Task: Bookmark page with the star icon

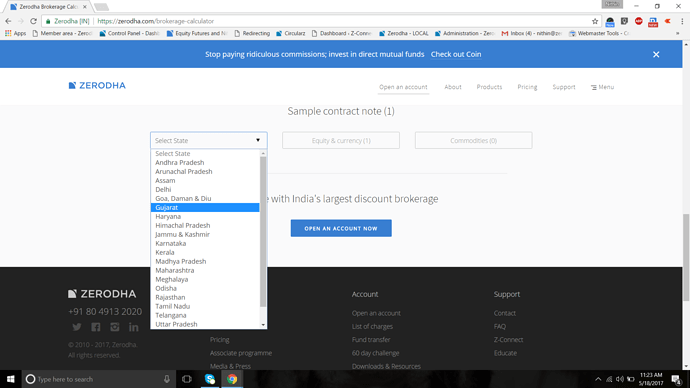Action: pos(595,21)
